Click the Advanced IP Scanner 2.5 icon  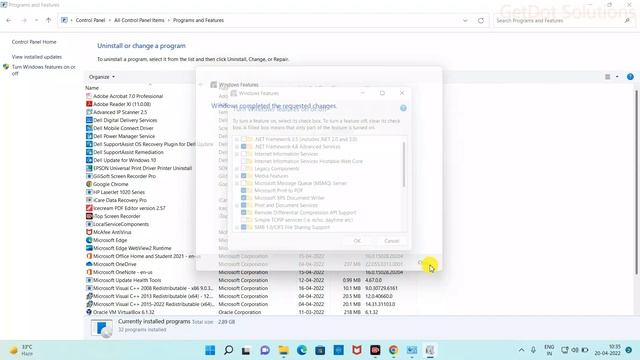click(x=89, y=112)
